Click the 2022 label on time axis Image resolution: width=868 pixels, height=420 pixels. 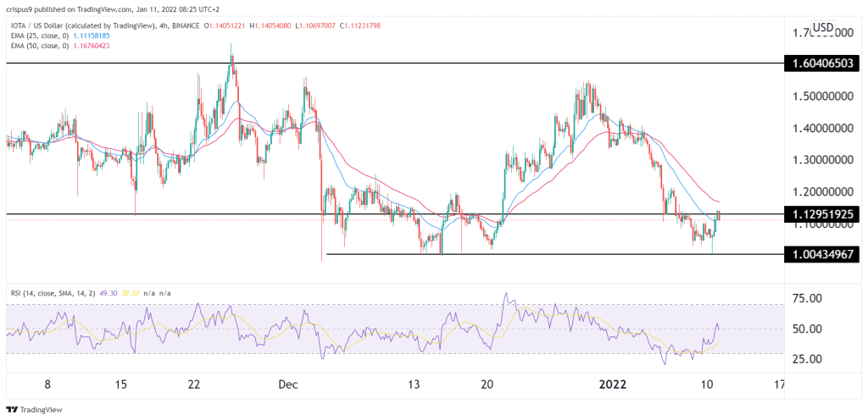pos(612,384)
